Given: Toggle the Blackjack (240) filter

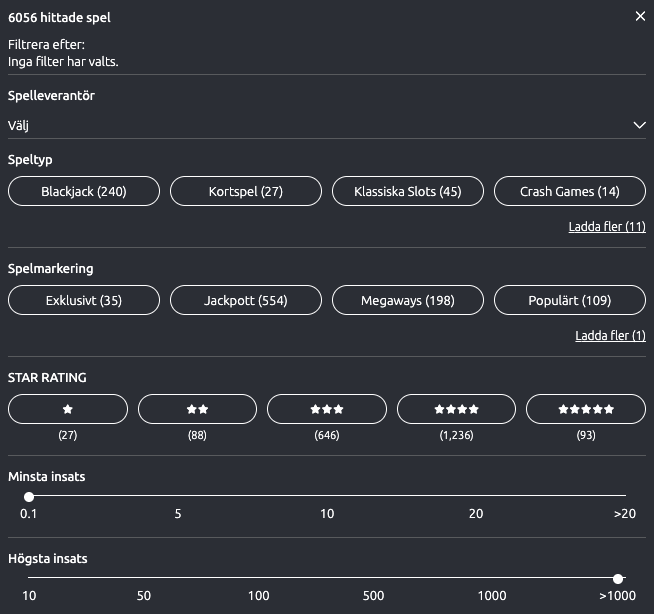Looking at the screenshot, I should pos(84,191).
